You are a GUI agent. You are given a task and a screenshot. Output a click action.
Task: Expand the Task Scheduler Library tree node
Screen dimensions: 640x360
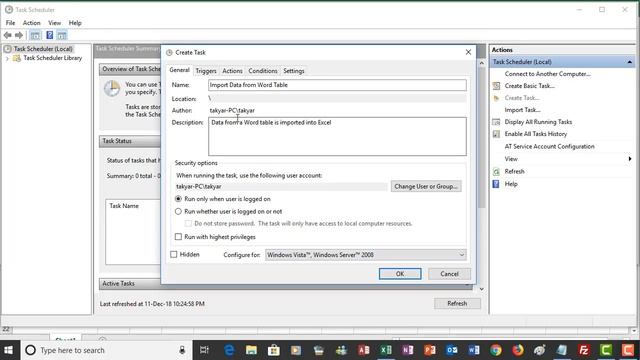coord(7,58)
